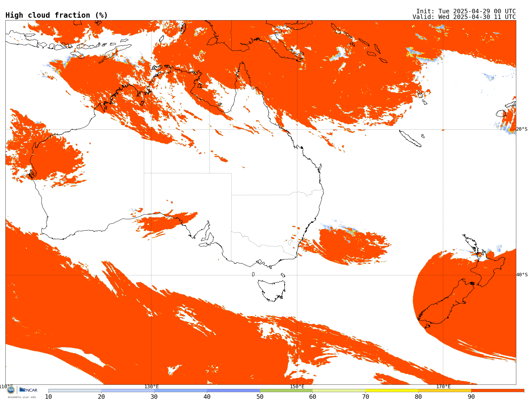Click the 40-50 periwinkle colorbar segment
The height and width of the screenshot is (400, 532).
(233, 391)
